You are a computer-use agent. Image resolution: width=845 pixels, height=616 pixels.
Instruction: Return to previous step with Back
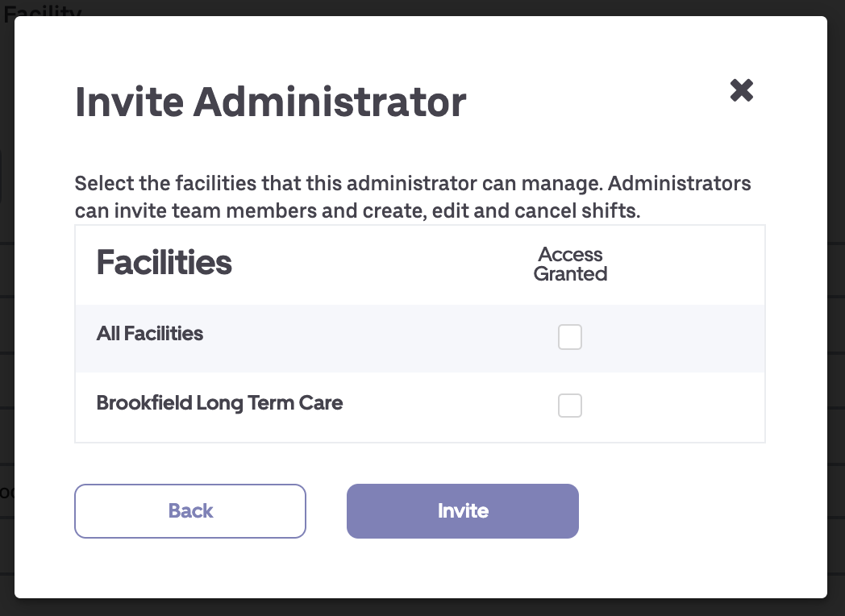point(190,510)
